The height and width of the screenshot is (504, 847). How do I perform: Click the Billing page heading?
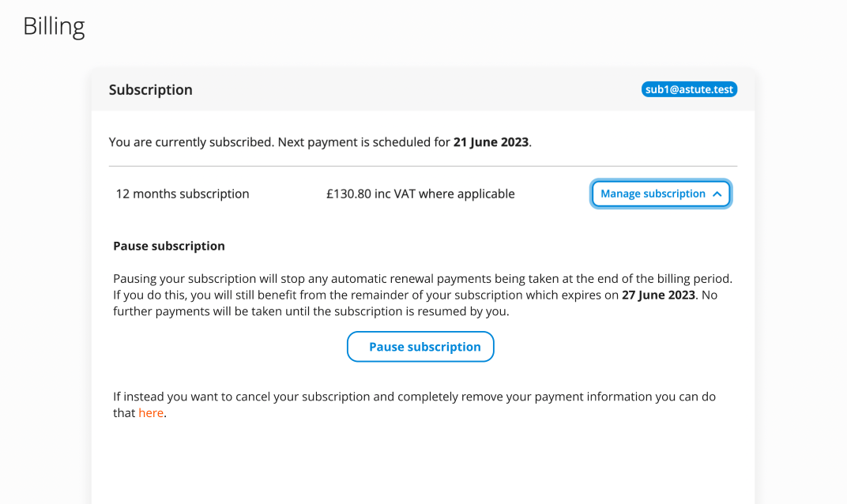(x=54, y=27)
